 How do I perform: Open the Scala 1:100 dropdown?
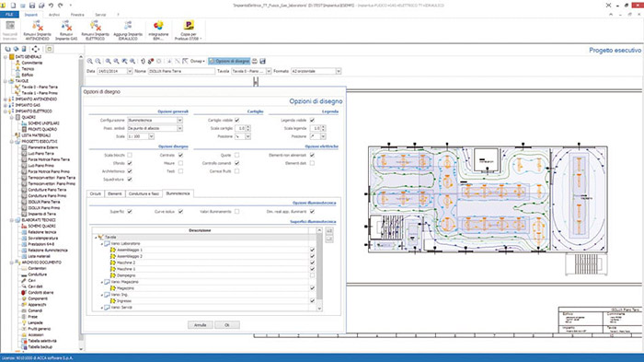pyautogui.click(x=151, y=136)
